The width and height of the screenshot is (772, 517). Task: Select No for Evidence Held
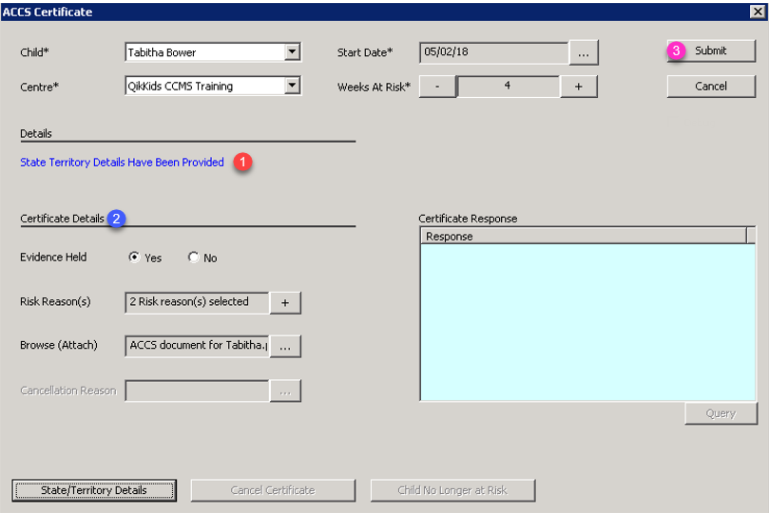(x=193, y=258)
